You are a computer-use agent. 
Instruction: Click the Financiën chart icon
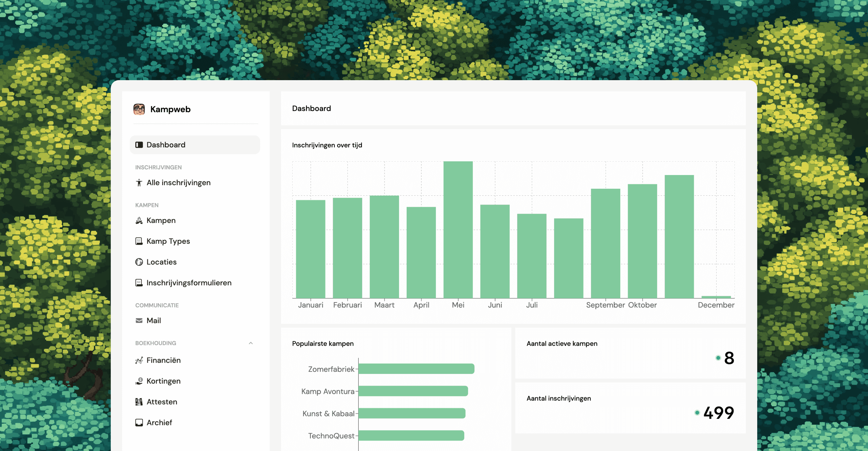[139, 360]
